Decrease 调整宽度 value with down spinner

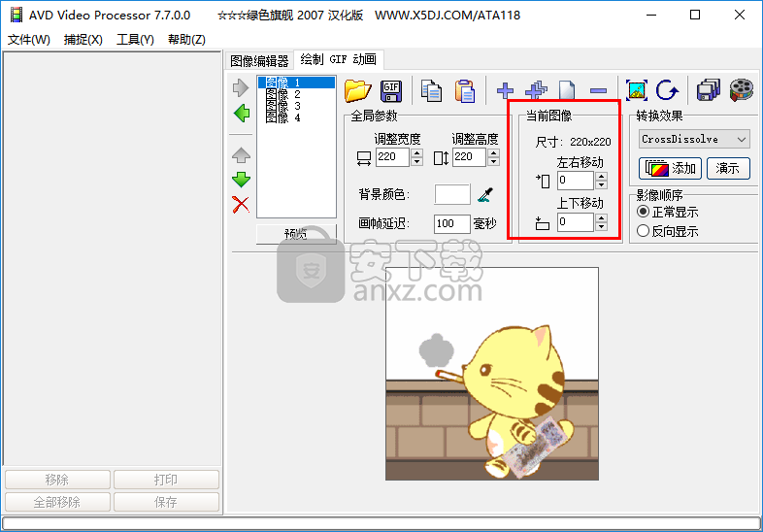[x=416, y=161]
